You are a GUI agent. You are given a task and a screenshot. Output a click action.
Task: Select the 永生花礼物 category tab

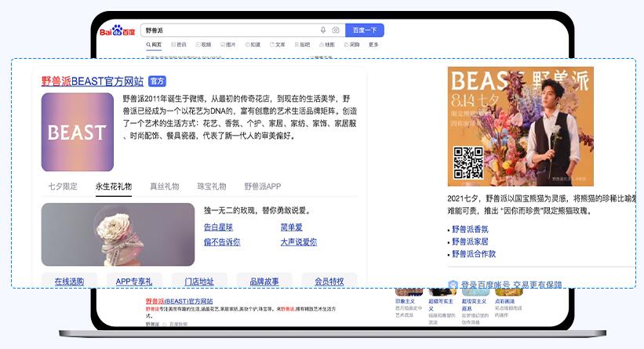[114, 187]
